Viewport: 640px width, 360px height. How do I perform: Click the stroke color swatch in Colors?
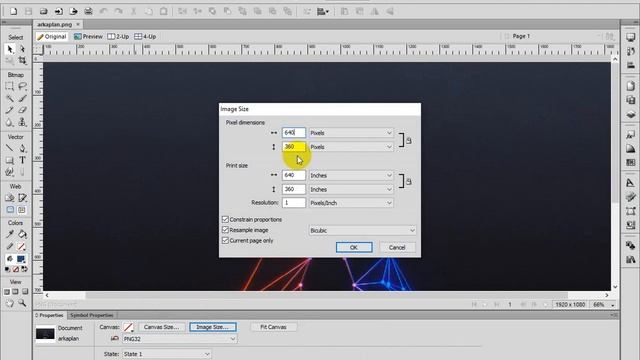21,247
